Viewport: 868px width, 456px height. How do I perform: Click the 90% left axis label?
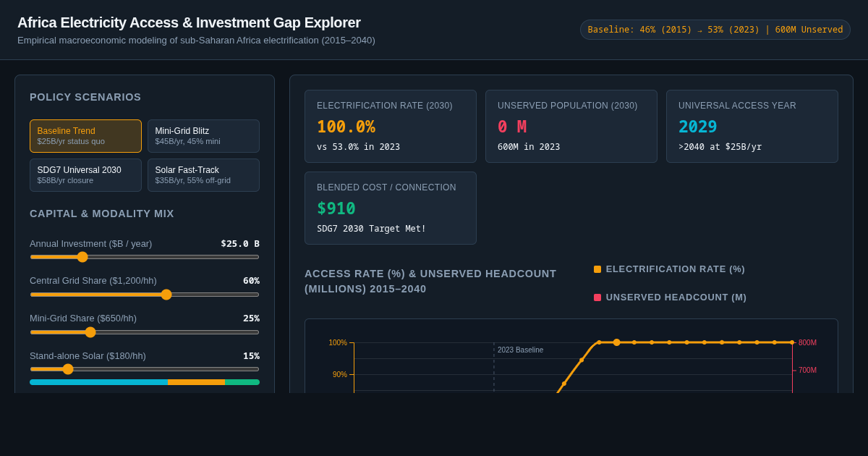pos(340,375)
